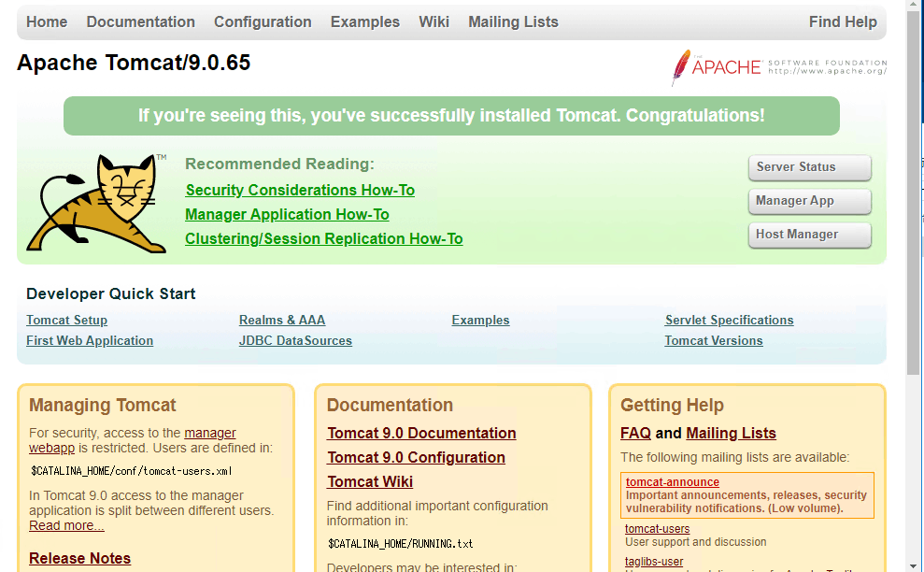
Task: Follow the Tomcat Setup link
Action: coord(66,320)
